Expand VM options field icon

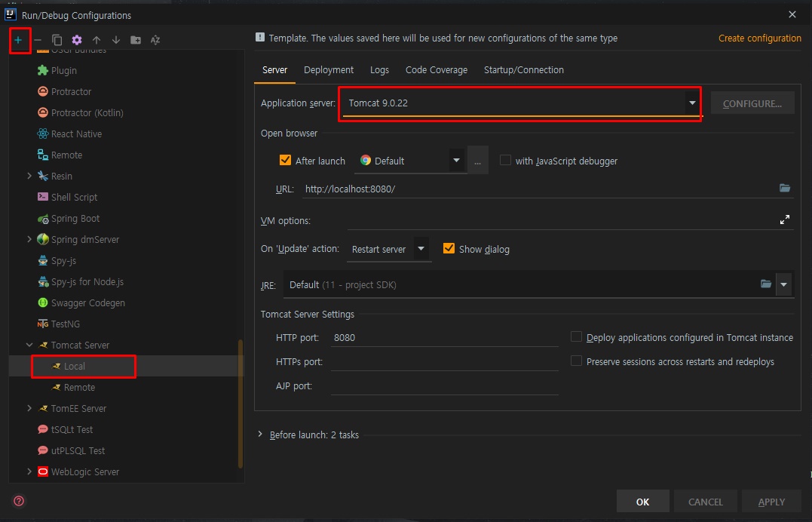tap(785, 220)
